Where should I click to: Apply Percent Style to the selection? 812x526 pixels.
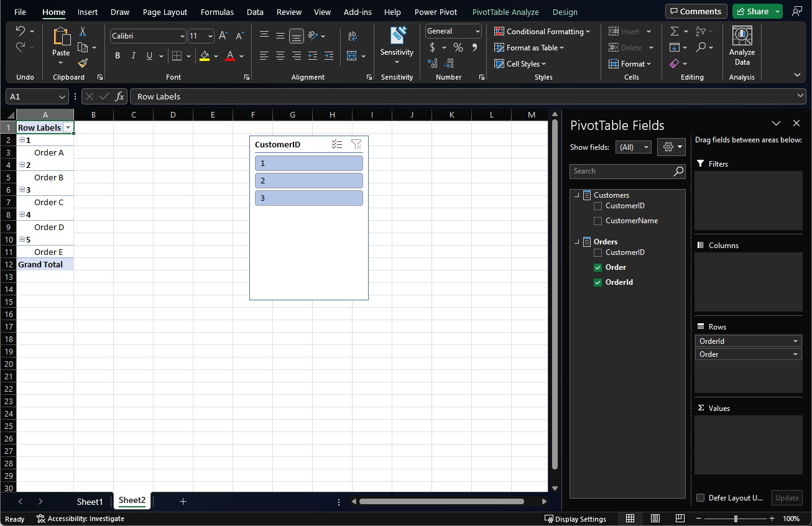tap(458, 47)
